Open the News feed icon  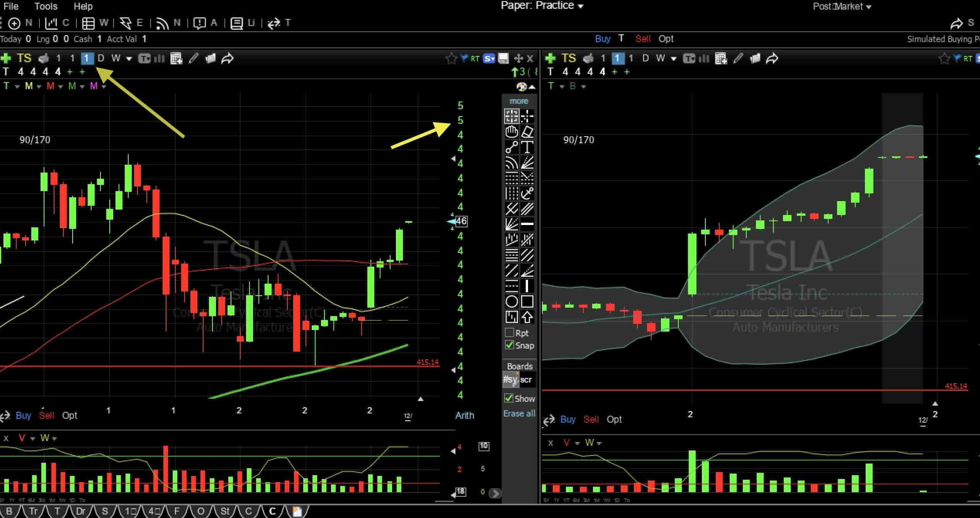(162, 24)
